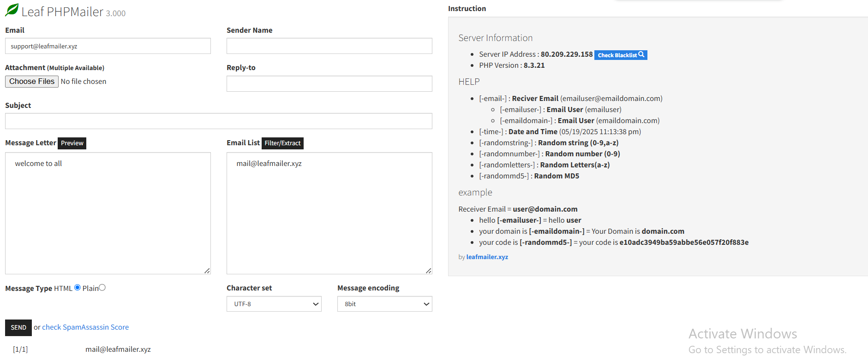This screenshot has width=868, height=361.
Task: Focus the Sender Name input field
Action: (x=329, y=46)
